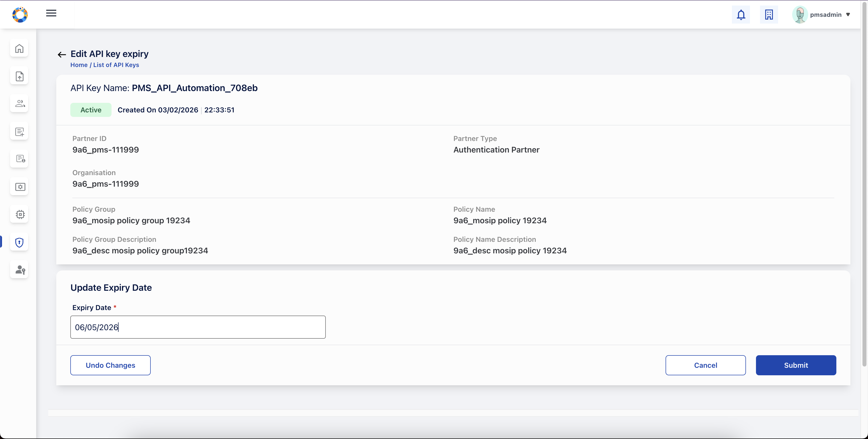
Task: Open the List of API Keys breadcrumb
Action: [x=116, y=65]
